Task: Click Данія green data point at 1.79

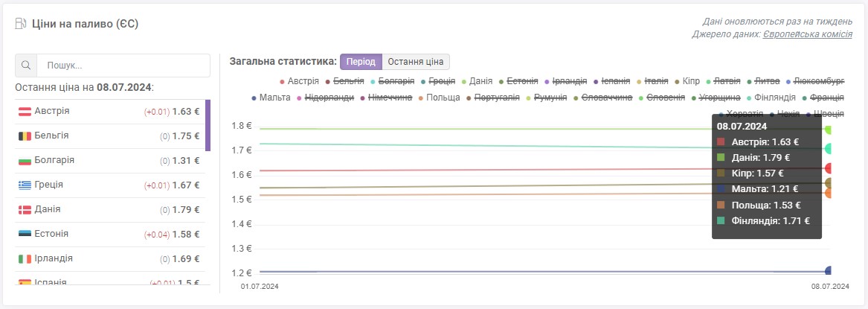Action: click(829, 130)
